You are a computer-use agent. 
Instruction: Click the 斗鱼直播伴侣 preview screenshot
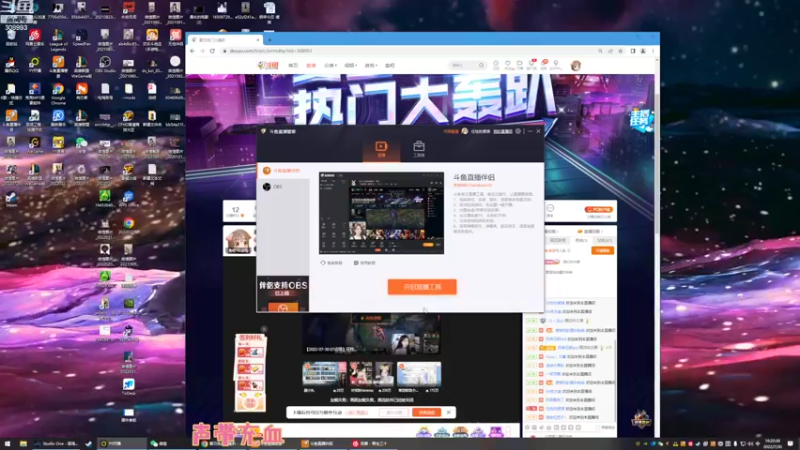click(x=381, y=213)
